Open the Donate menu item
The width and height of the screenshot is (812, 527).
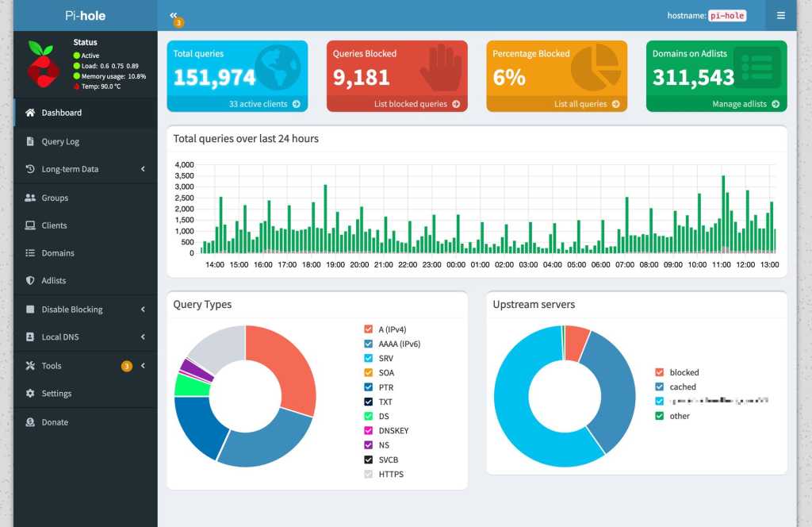55,422
